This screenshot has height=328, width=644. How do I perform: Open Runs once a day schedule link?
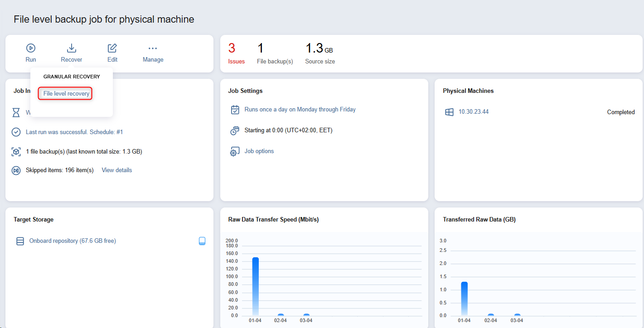300,110
